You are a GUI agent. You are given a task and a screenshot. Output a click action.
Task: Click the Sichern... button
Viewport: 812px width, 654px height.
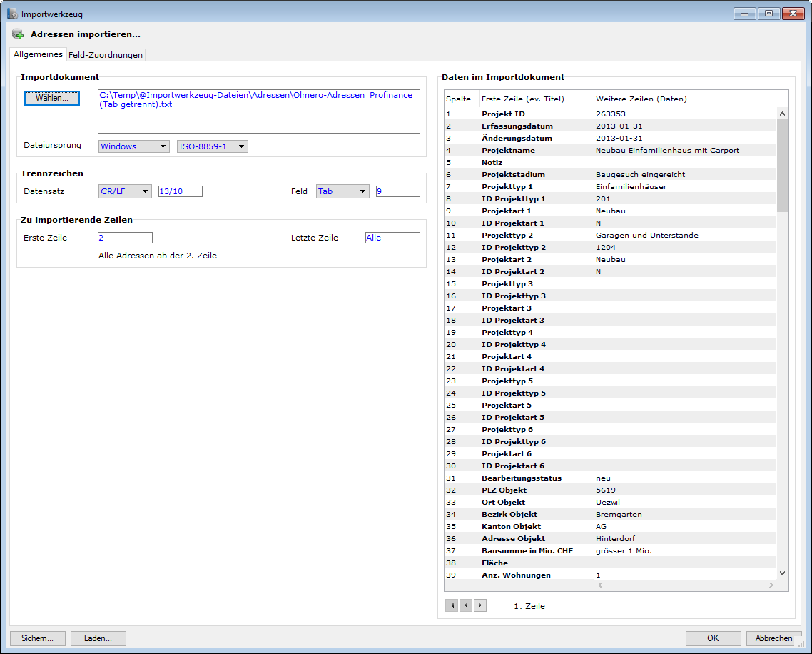coord(38,638)
